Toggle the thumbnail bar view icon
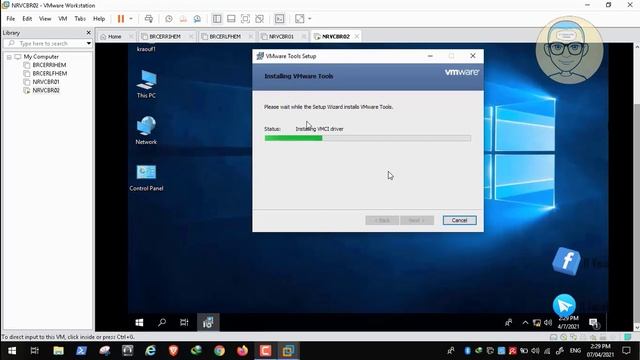 [231, 19]
